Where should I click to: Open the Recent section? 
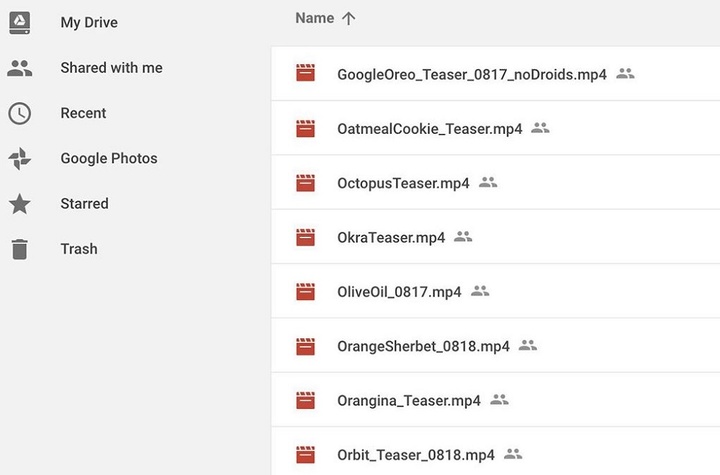pos(83,113)
